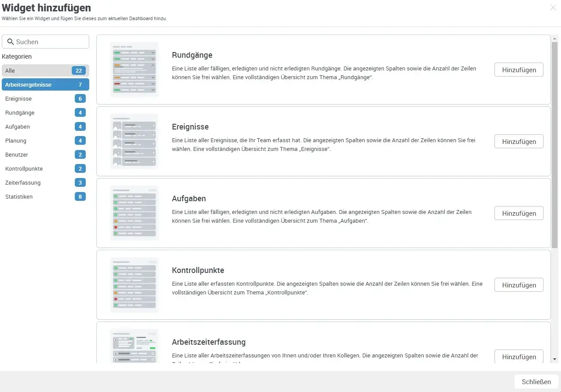Add the Ereignisse widget via Hinzufügen
This screenshot has width=561, height=392.
click(519, 141)
